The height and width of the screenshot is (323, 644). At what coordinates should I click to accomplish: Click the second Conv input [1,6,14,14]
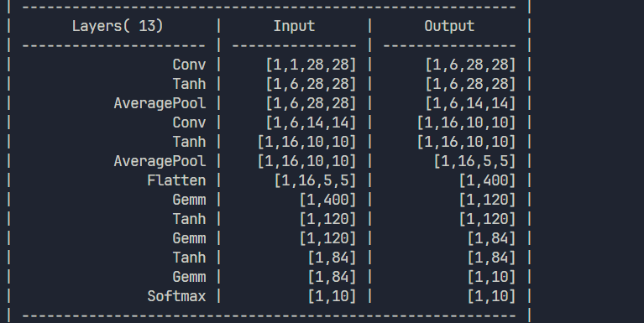click(x=311, y=122)
